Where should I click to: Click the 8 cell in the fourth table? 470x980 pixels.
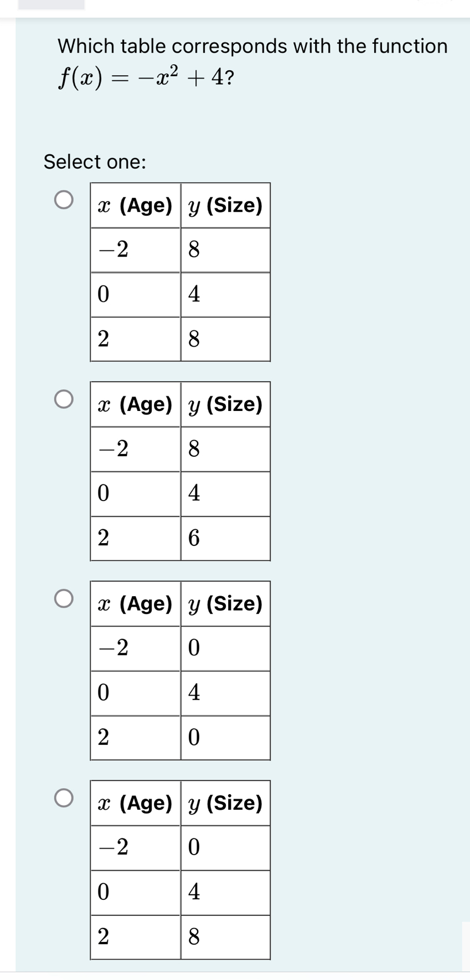(225, 937)
